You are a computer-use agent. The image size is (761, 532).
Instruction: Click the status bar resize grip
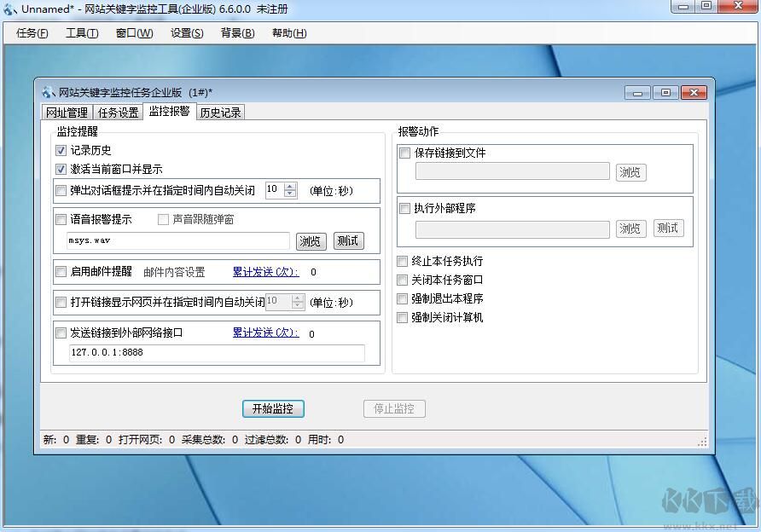pyautogui.click(x=702, y=441)
